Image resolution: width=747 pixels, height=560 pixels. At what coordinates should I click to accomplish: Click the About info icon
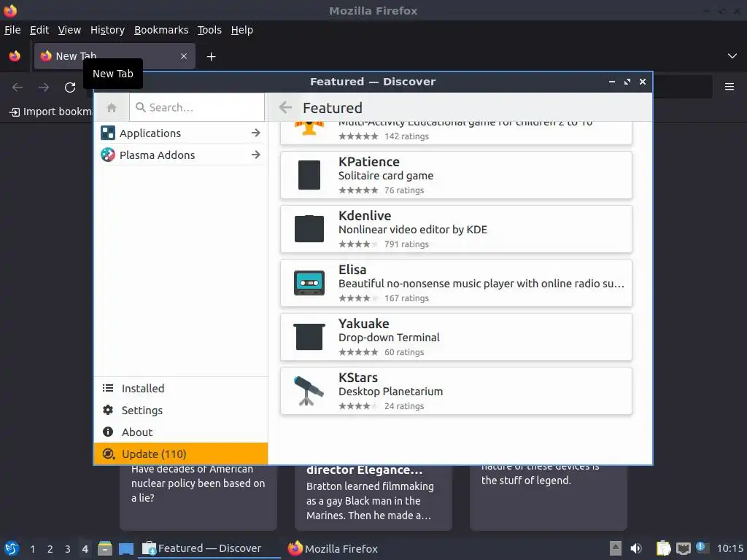click(x=108, y=432)
